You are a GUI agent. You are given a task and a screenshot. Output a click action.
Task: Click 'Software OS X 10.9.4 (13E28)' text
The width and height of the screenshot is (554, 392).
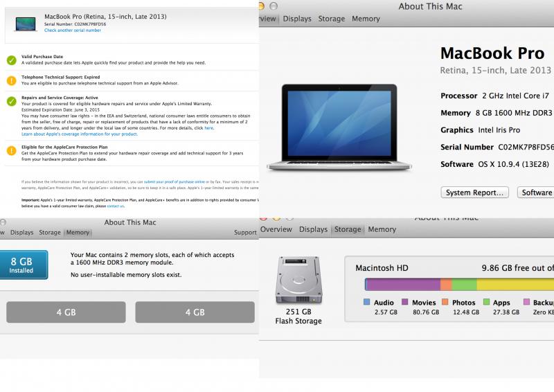click(x=494, y=164)
